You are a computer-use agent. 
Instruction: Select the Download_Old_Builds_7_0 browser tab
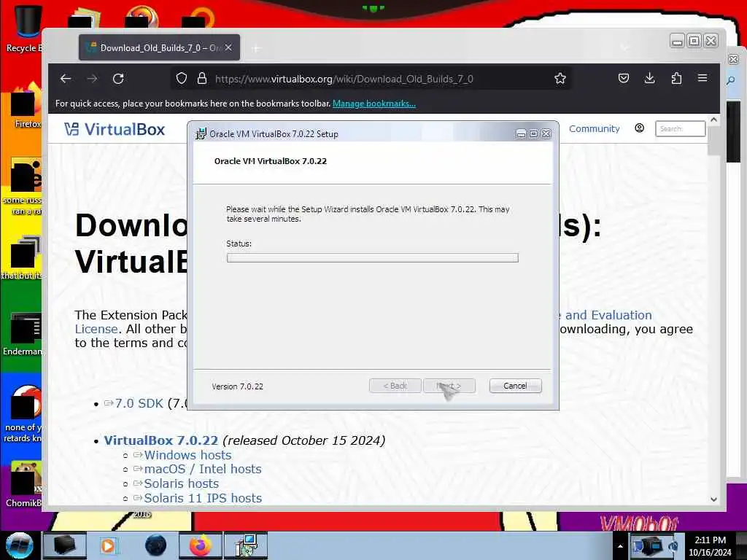point(159,47)
